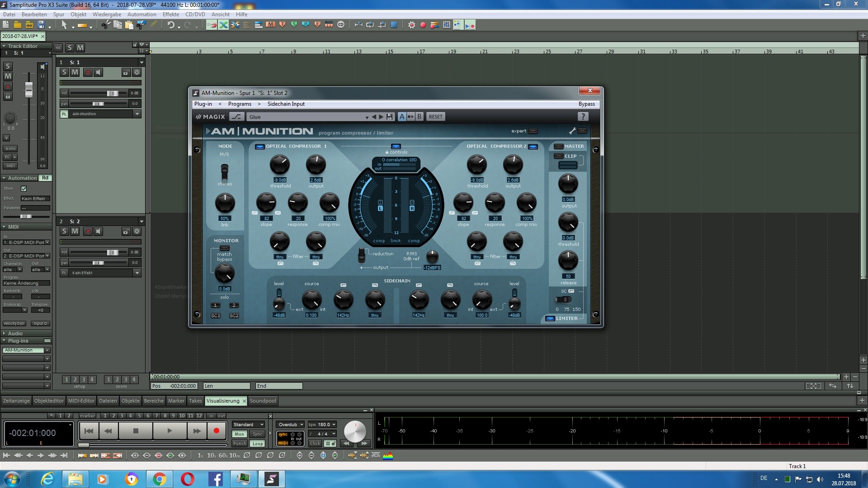Open the Datei menu
Image resolution: width=868 pixels, height=488 pixels.
9,14
